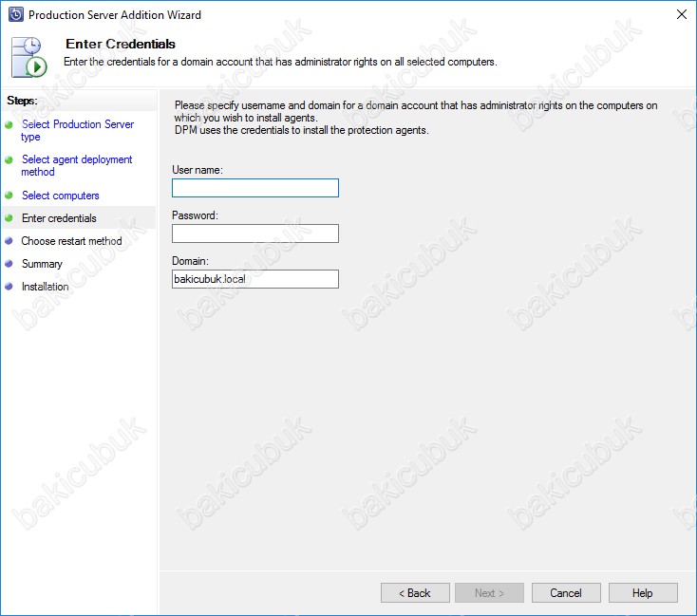Select the Enter credentials step
The image size is (697, 616).
pos(59,218)
